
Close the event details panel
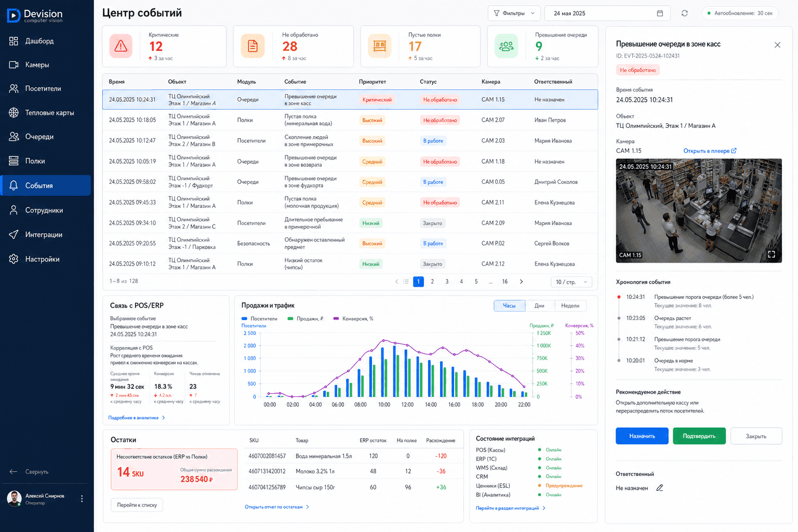tap(777, 45)
